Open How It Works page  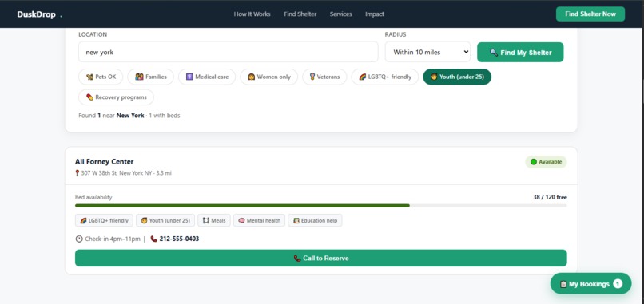(x=252, y=14)
